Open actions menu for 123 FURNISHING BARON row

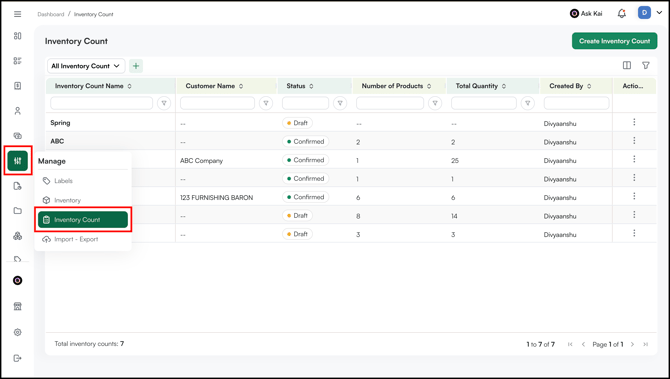[x=634, y=196]
